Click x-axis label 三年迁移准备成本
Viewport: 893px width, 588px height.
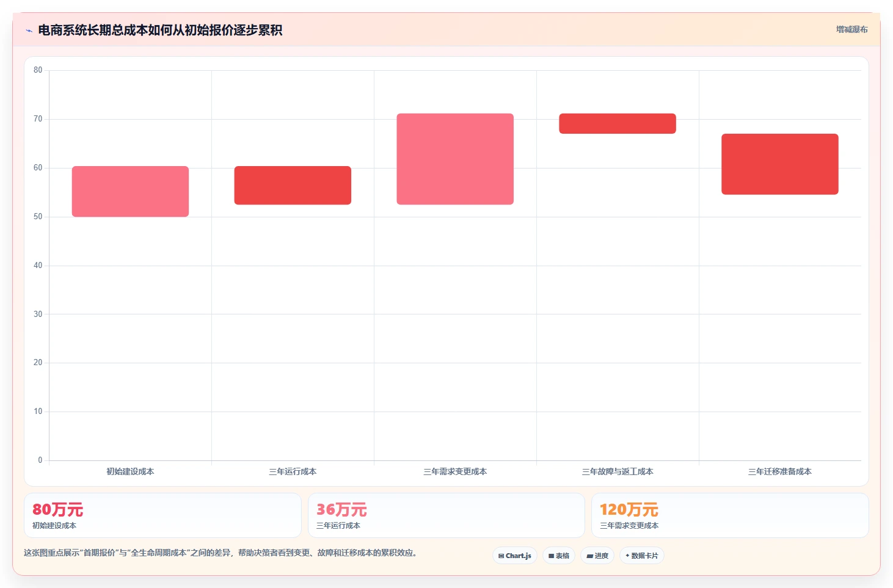coord(780,471)
